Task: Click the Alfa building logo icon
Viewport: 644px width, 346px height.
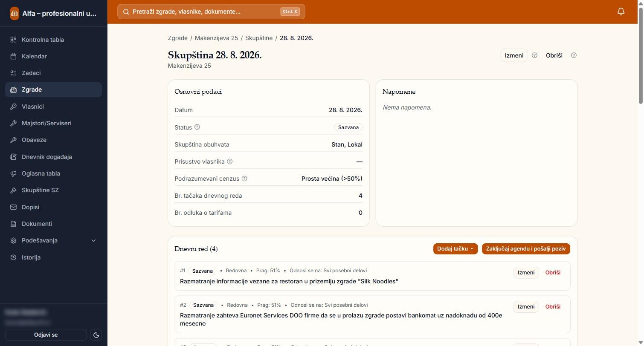Action: pos(14,13)
